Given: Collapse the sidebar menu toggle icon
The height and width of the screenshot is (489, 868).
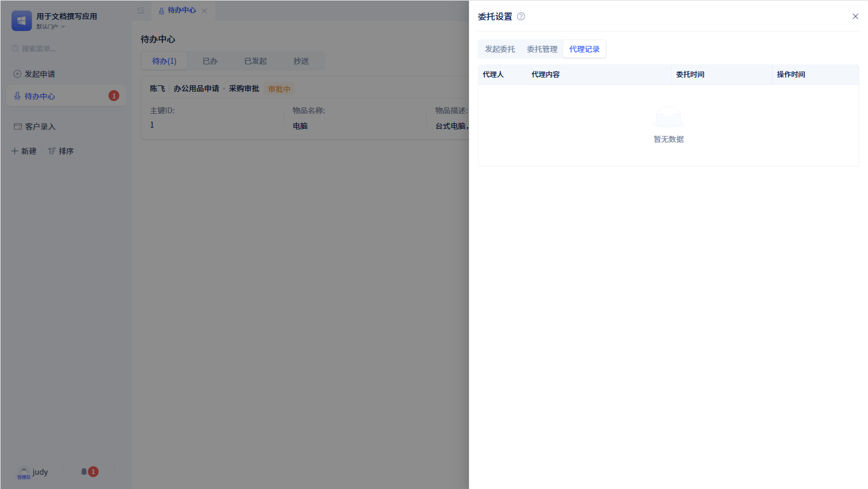Looking at the screenshot, I should tap(141, 11).
